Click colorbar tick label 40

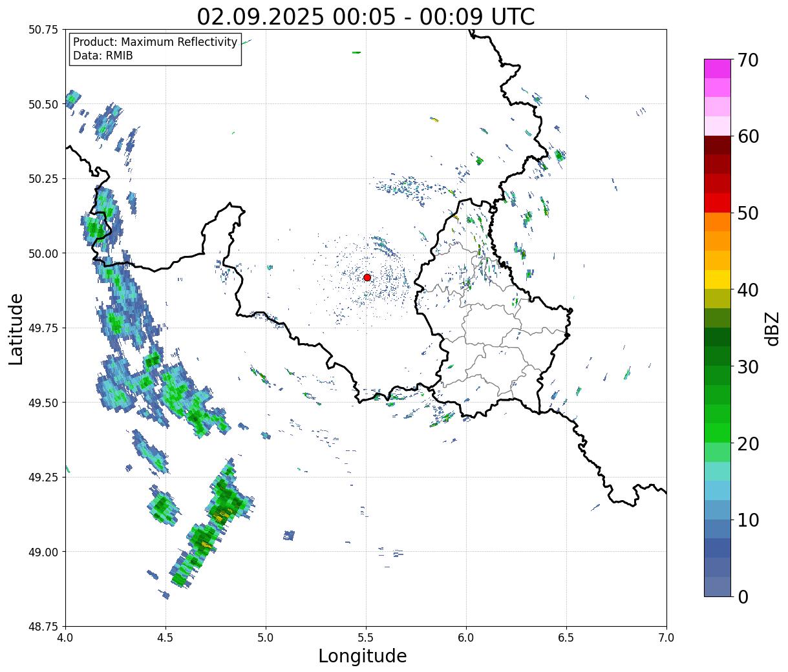click(x=748, y=290)
